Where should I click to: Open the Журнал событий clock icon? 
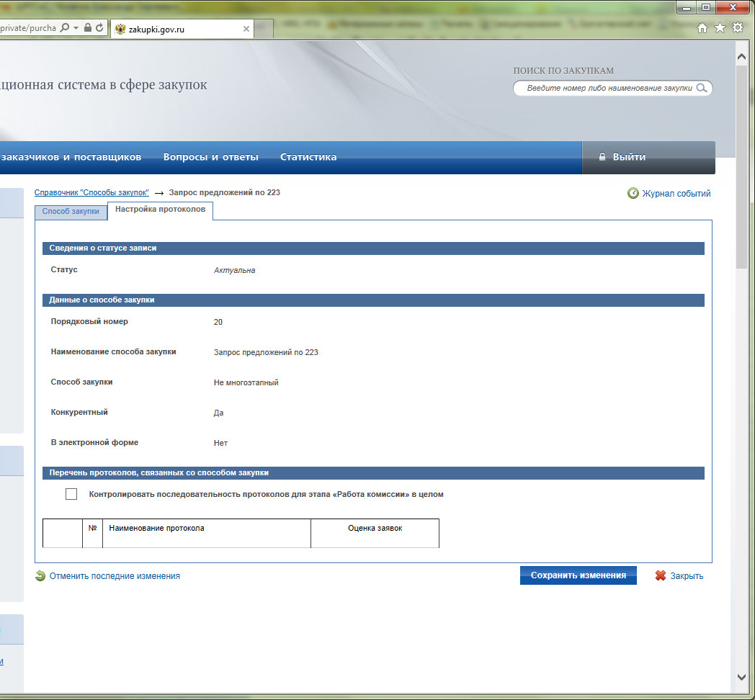[633, 193]
